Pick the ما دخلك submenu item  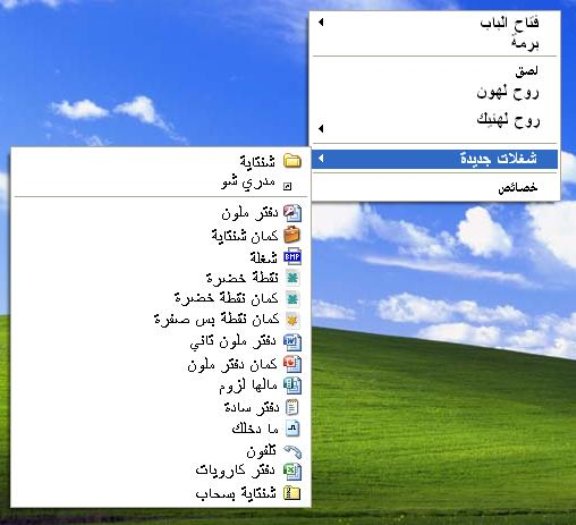point(161,429)
